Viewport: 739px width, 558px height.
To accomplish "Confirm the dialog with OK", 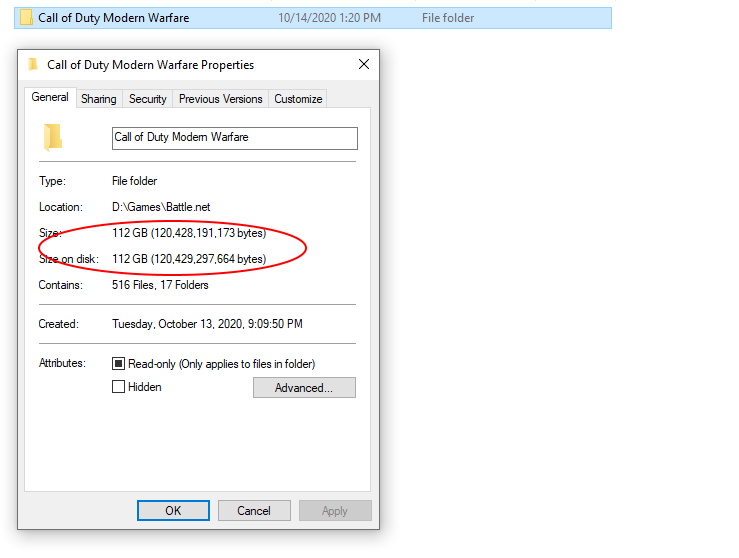I will pyautogui.click(x=173, y=510).
